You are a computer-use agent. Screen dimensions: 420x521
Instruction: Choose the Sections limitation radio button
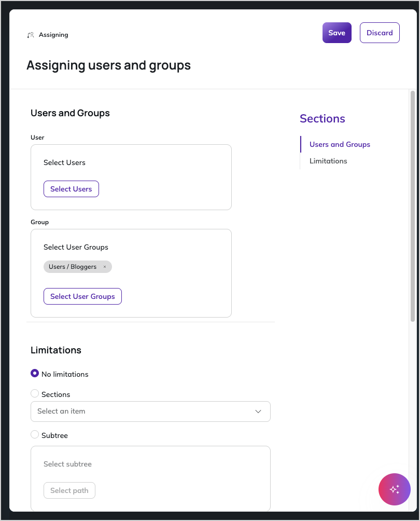point(35,394)
